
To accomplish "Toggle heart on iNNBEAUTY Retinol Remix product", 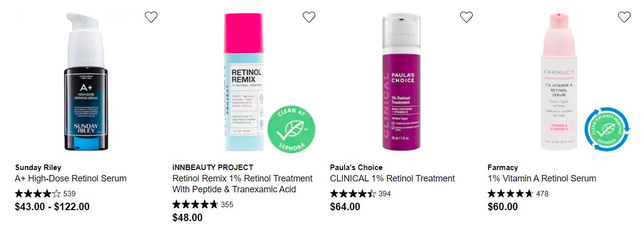I will tap(309, 17).
